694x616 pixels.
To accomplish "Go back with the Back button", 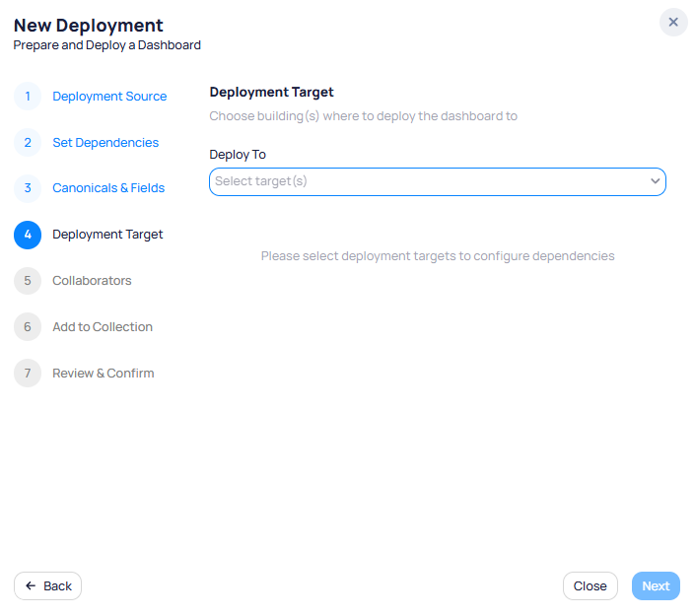I will click(x=47, y=585).
